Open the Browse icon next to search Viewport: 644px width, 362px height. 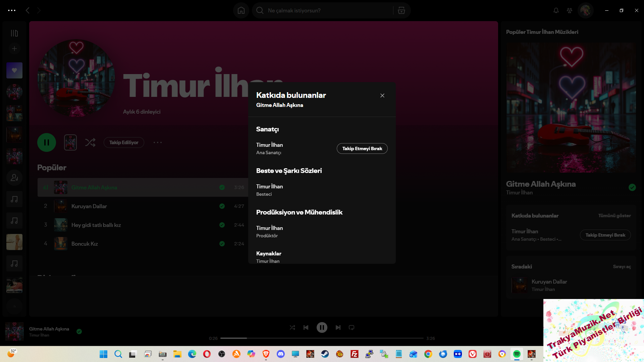[401, 10]
